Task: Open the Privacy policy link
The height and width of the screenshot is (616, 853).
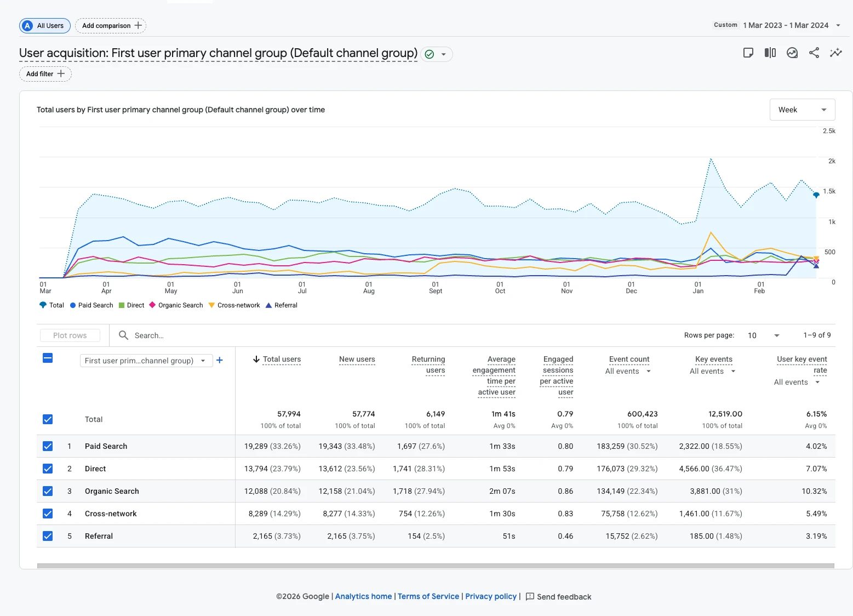Action: (x=491, y=596)
